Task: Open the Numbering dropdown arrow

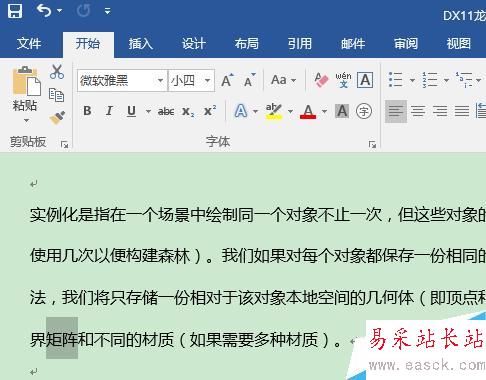Action: pos(446,80)
